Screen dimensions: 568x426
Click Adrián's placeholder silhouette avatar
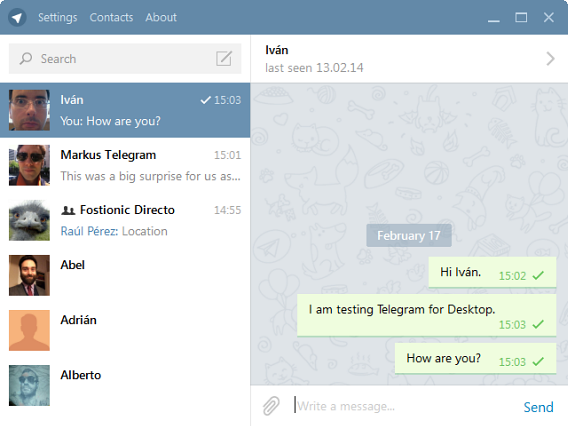[29, 330]
